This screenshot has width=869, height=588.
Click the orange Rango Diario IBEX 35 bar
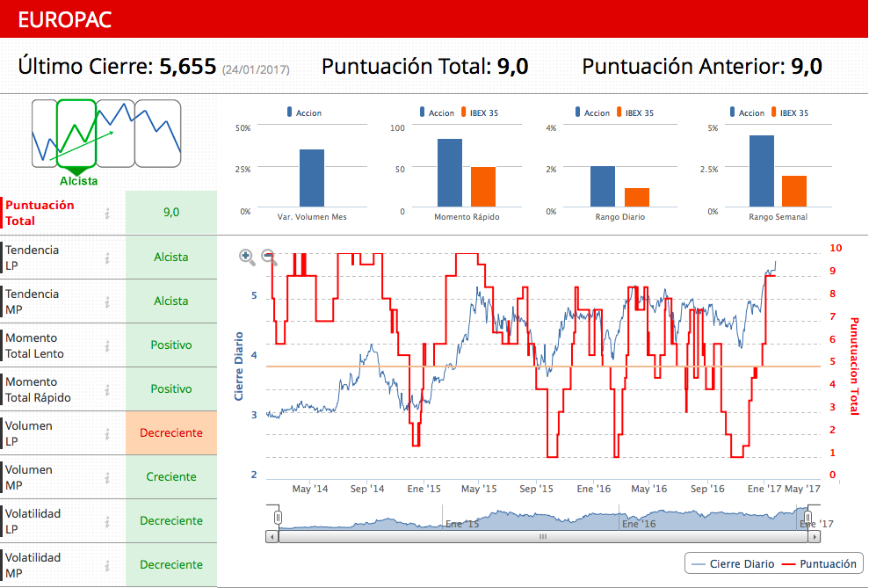click(637, 197)
